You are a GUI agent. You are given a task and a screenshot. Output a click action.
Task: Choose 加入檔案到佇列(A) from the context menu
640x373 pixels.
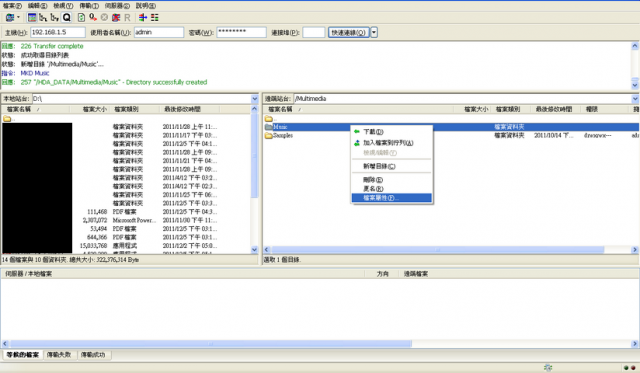click(391, 143)
